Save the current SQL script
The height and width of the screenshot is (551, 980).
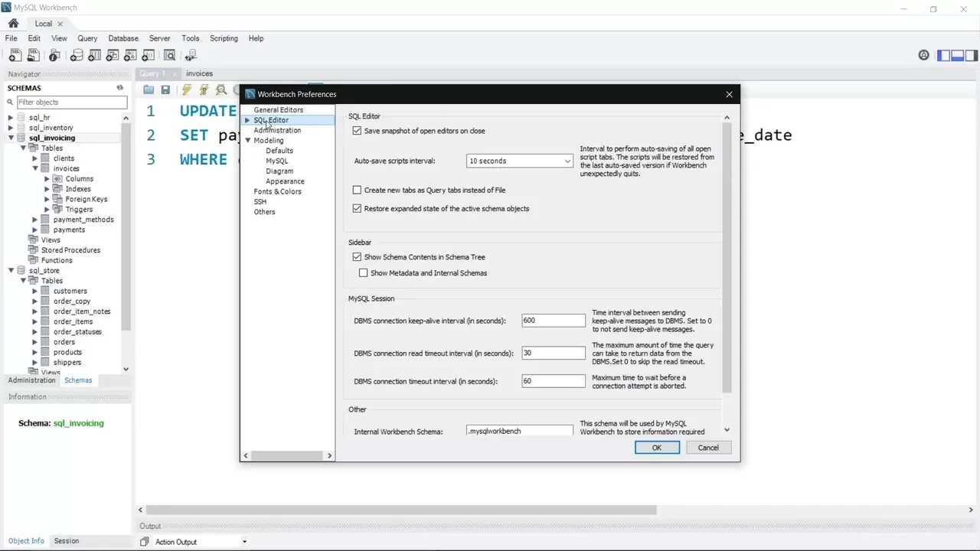point(165,90)
